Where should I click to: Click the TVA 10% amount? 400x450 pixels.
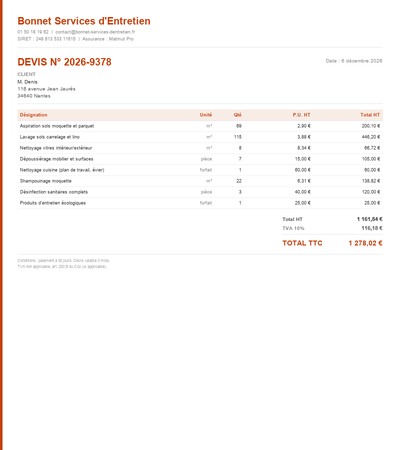(x=372, y=228)
